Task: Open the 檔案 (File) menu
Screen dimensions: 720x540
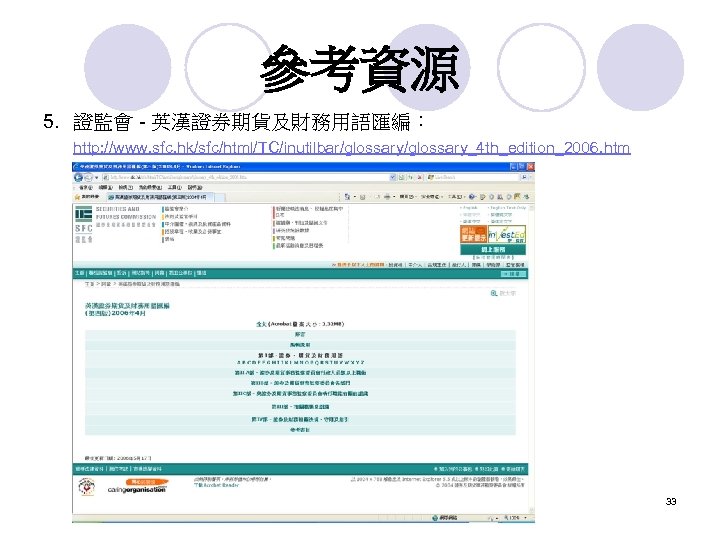Action: coord(86,187)
